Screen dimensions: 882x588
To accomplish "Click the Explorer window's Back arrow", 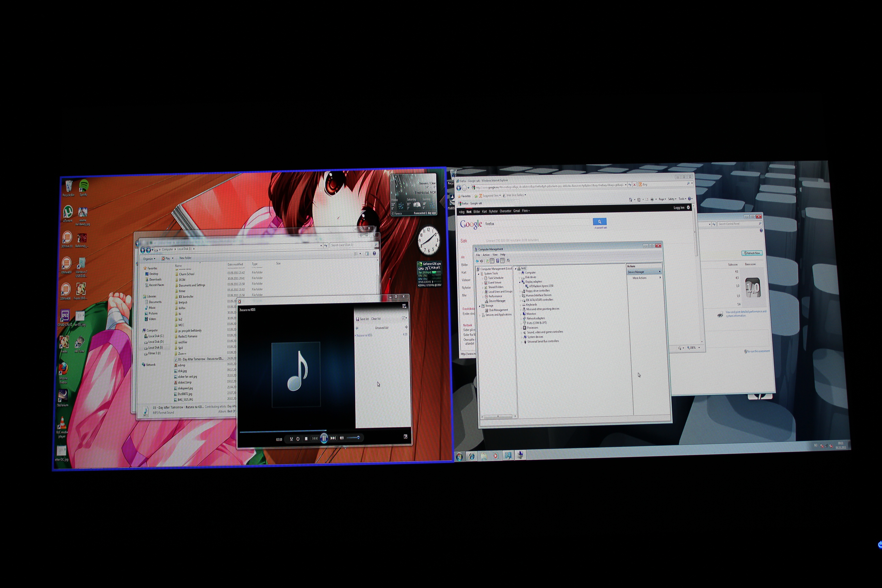I will [143, 250].
